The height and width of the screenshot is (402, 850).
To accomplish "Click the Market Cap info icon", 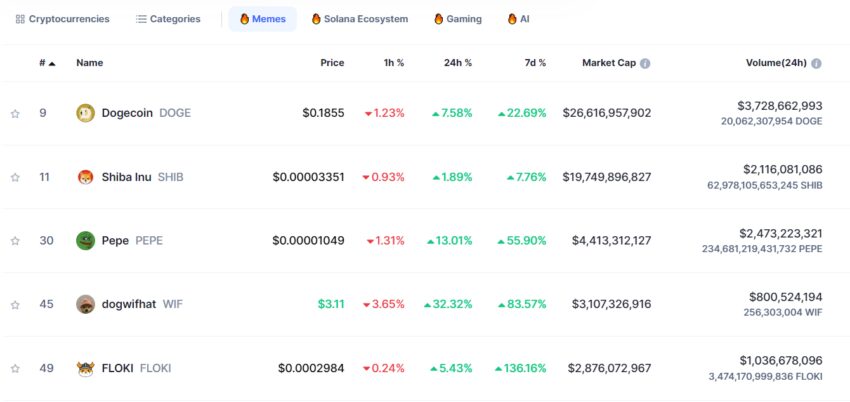I will tap(645, 63).
